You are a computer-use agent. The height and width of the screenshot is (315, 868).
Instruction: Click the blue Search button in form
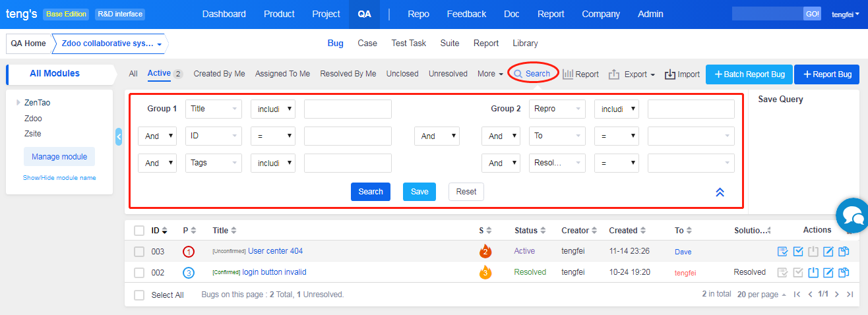[x=370, y=192]
